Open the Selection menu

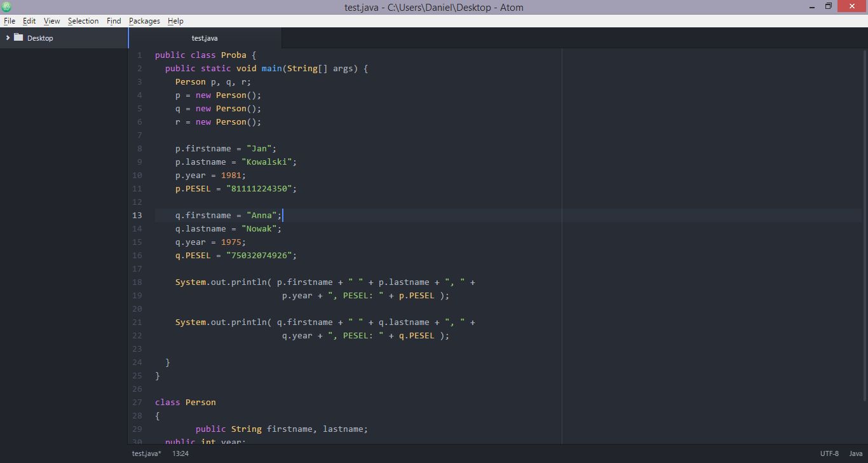point(83,21)
